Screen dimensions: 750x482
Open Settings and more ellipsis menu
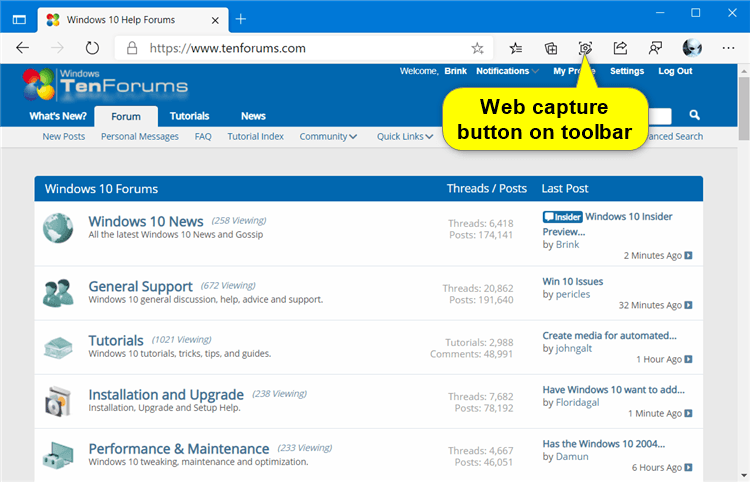tap(728, 48)
